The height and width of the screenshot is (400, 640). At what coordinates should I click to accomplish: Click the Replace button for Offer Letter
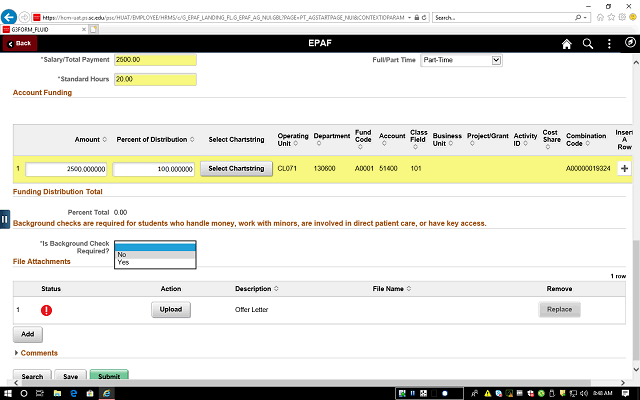559,309
